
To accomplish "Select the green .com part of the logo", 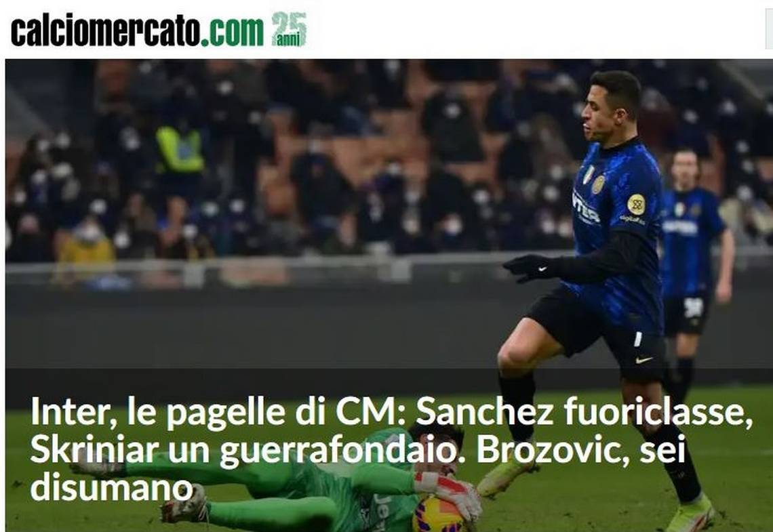I will pyautogui.click(x=233, y=32).
